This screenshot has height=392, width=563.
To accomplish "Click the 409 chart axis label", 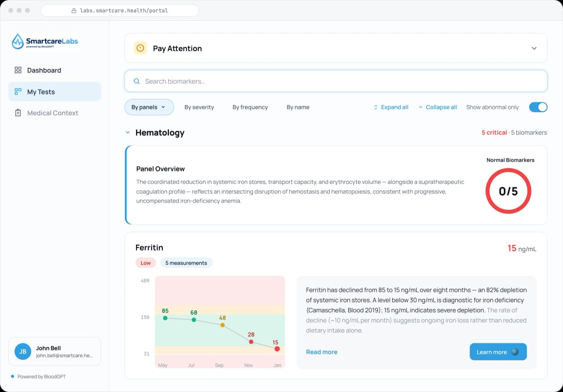I will (x=145, y=281).
